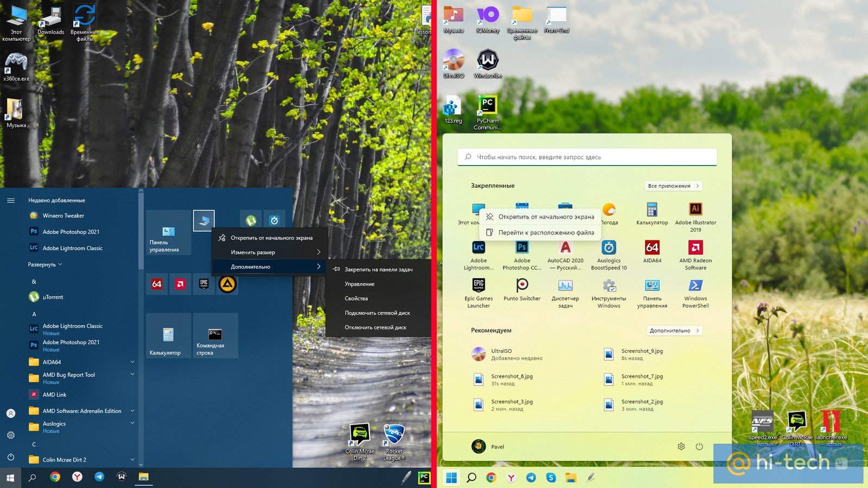Image resolution: width=868 pixels, height=488 pixels.
Task: Open Adobe Illustrator 2019 pinned app
Action: (695, 217)
